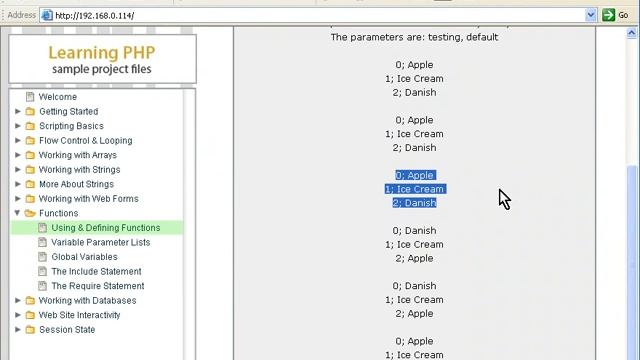Click The Include Statement page icon
Viewport: 640px width, 360px height.
click(x=42, y=271)
